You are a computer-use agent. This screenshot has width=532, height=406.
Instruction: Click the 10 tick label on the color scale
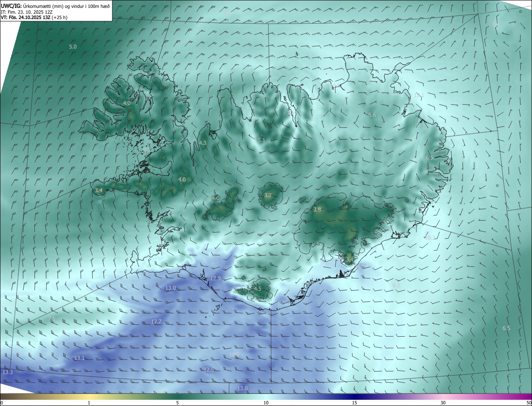click(x=266, y=403)
